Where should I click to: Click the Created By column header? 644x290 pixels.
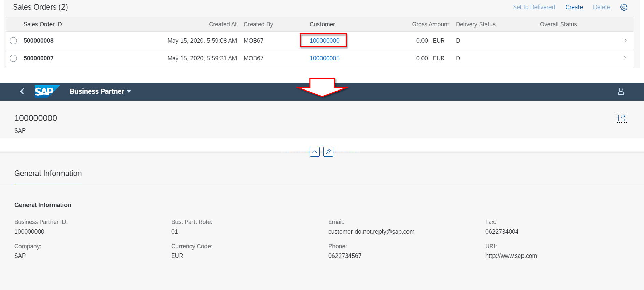pos(258,24)
